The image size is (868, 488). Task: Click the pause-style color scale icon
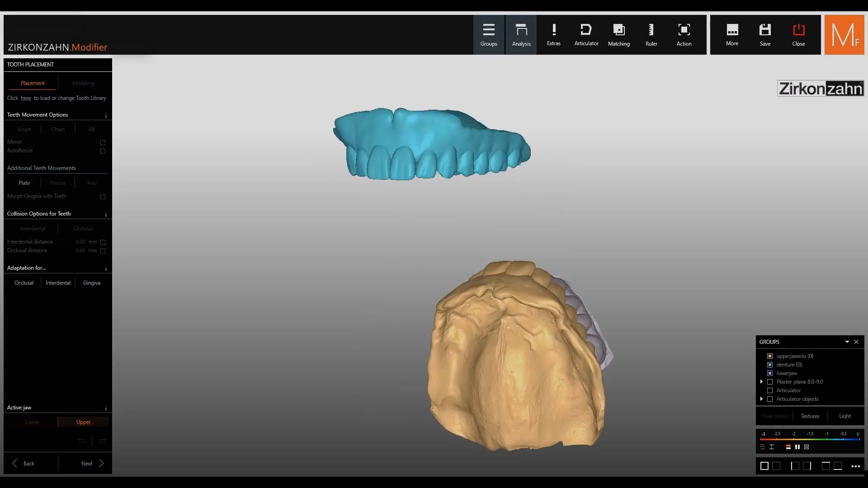click(x=797, y=447)
